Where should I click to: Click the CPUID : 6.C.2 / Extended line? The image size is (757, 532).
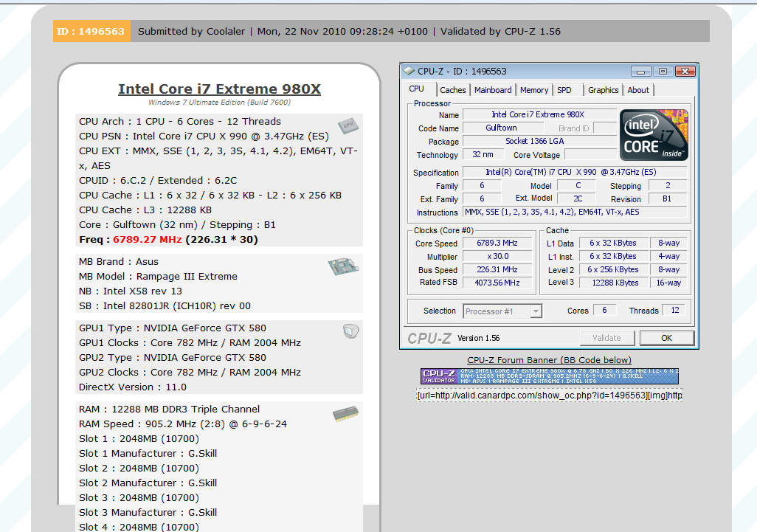158,181
